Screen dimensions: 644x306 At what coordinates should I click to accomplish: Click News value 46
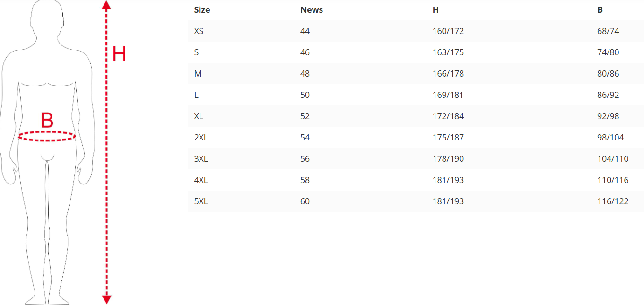[305, 52]
